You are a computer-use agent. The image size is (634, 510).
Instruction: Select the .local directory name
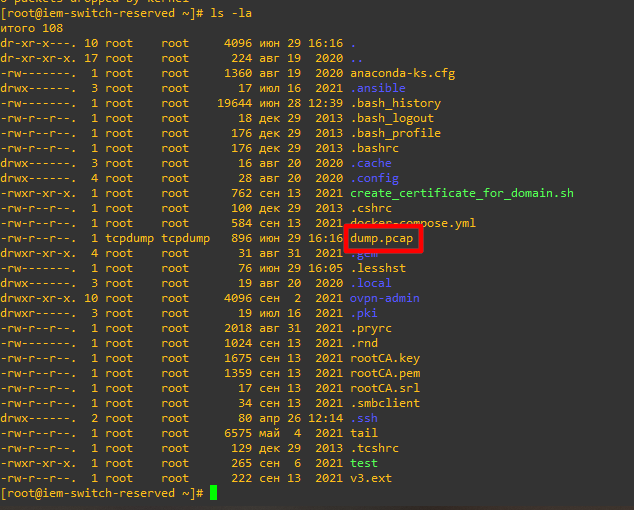click(x=371, y=283)
